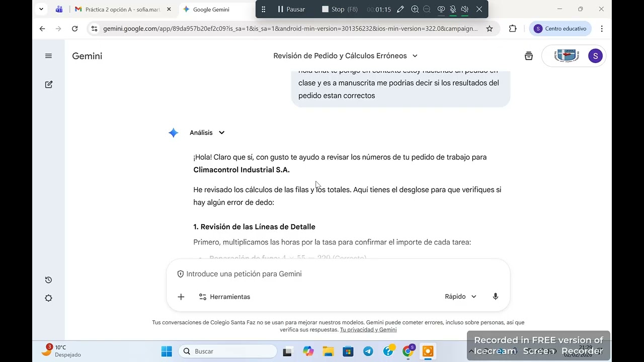Click the bold text Climacontrol Industrial S.A.
This screenshot has height=362, width=644.
click(x=242, y=170)
